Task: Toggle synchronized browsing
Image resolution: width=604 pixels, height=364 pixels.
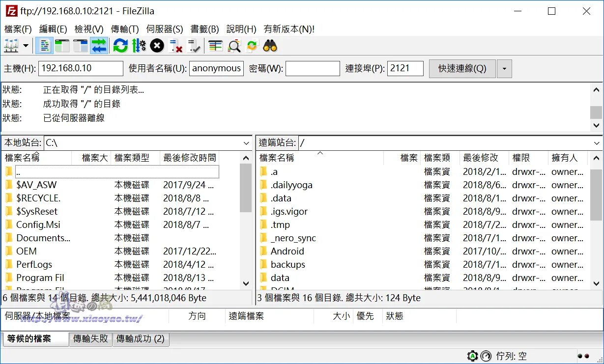Action: (252, 46)
